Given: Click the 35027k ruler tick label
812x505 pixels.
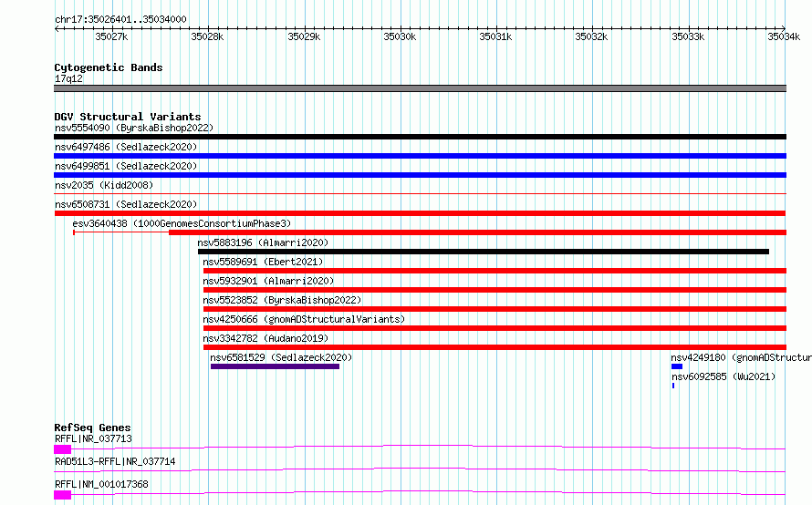Looking at the screenshot, I should (x=111, y=36).
